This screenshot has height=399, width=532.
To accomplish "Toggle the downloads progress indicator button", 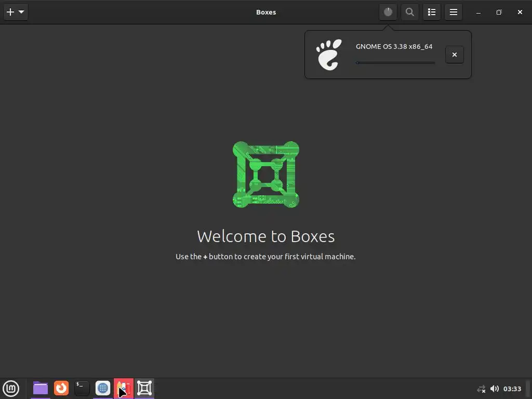I will pos(388,12).
